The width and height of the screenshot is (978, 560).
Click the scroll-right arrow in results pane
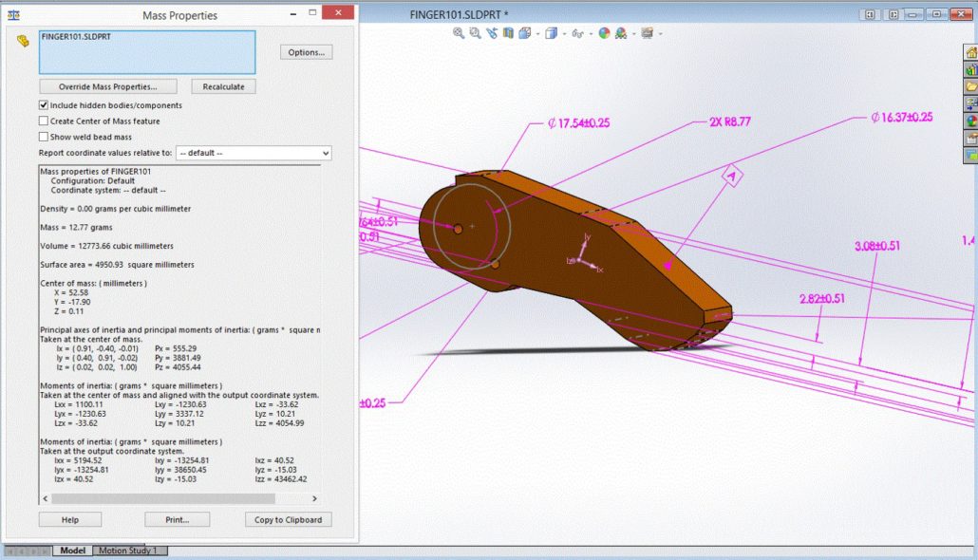point(314,499)
